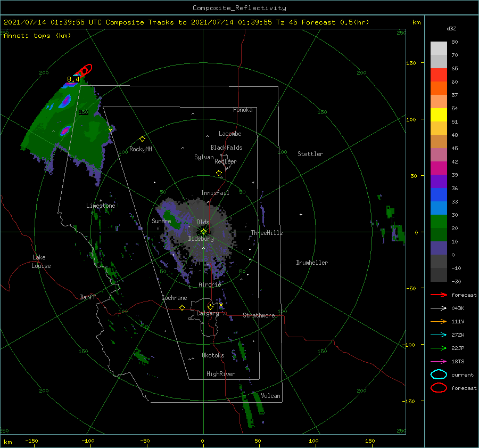
Task: Click the 'Annot: tops (km)' label
Action: coord(37,36)
